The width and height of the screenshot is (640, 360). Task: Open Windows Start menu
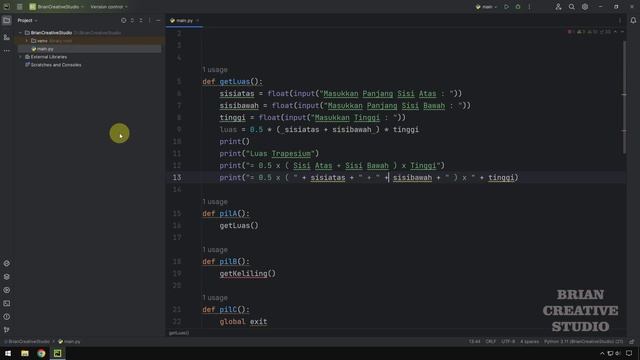coord(8,353)
